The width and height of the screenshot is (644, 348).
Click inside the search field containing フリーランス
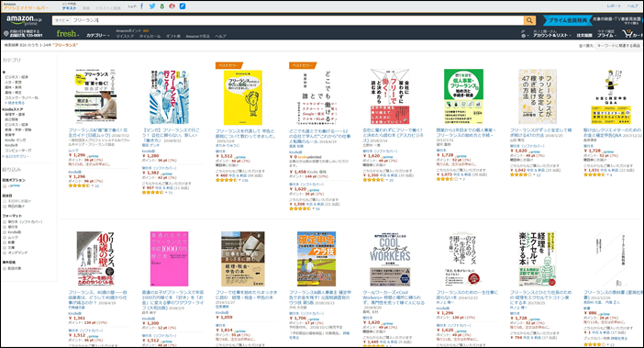click(297, 20)
